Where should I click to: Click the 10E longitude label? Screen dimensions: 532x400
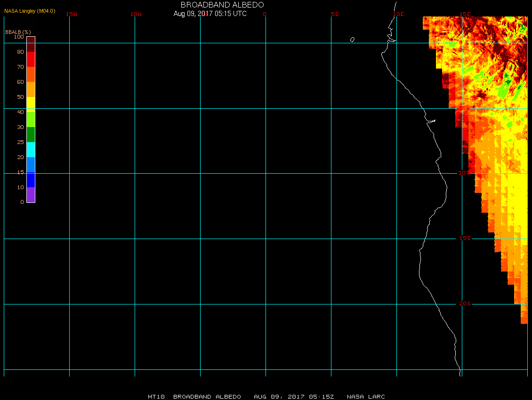coord(399,14)
